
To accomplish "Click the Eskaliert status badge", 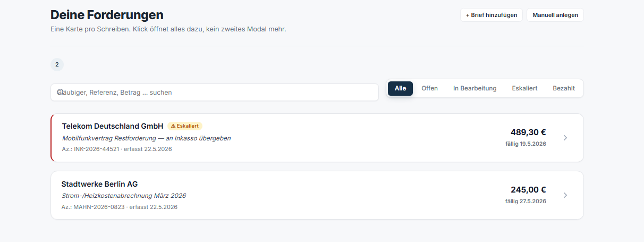I will [x=185, y=126].
